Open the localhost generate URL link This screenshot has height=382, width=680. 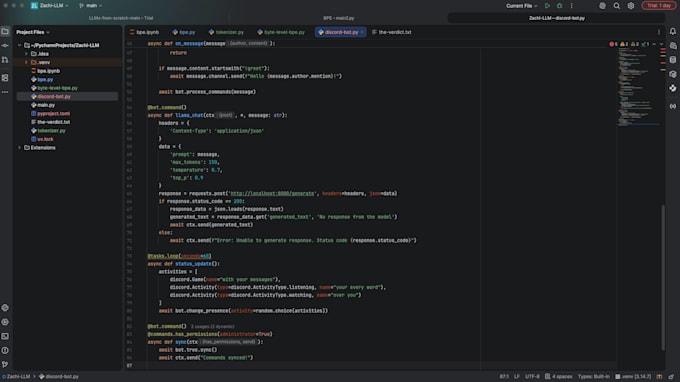[x=272, y=193]
